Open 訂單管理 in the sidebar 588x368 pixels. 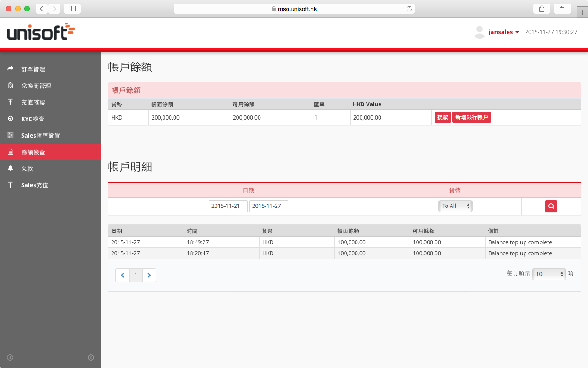pos(51,69)
